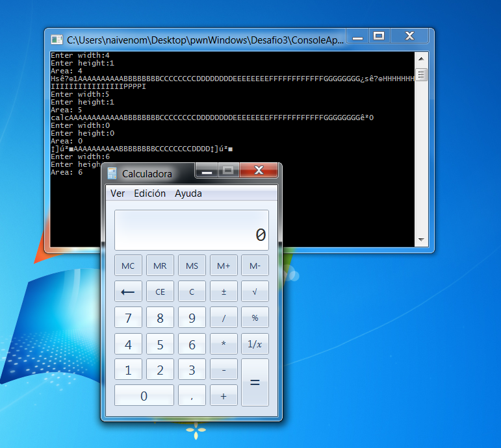Open the Ayuda menu
The width and height of the screenshot is (501, 448).
[188, 193]
